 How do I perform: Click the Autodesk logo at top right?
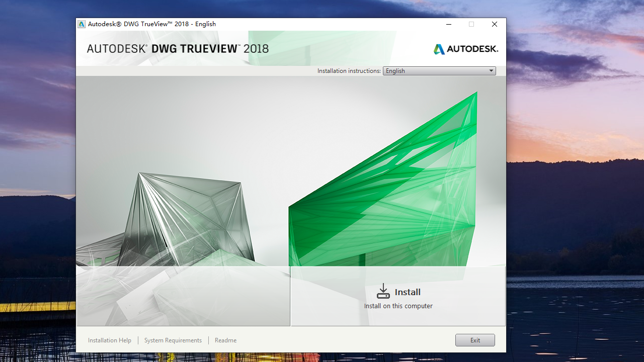point(465,49)
